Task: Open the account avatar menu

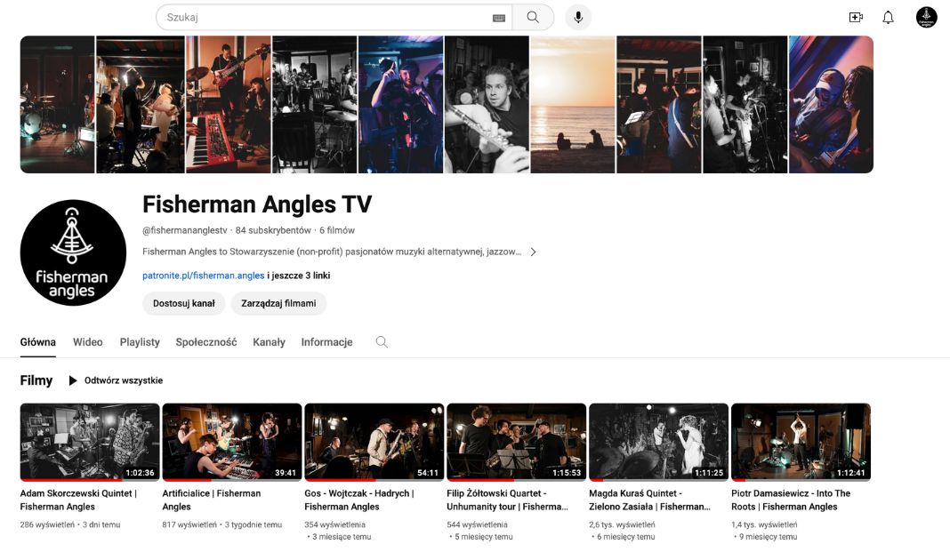Action: (926, 17)
